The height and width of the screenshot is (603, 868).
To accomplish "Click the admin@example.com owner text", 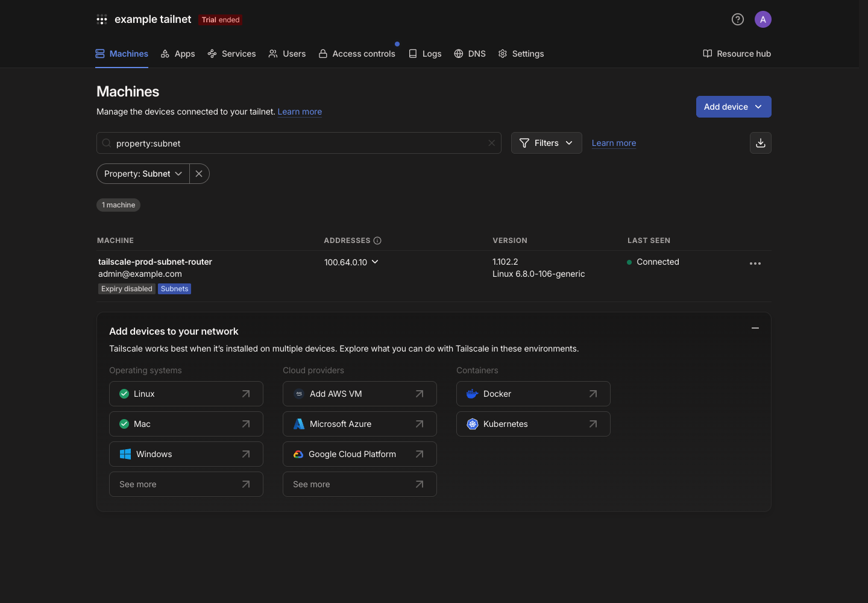I will pos(140,274).
